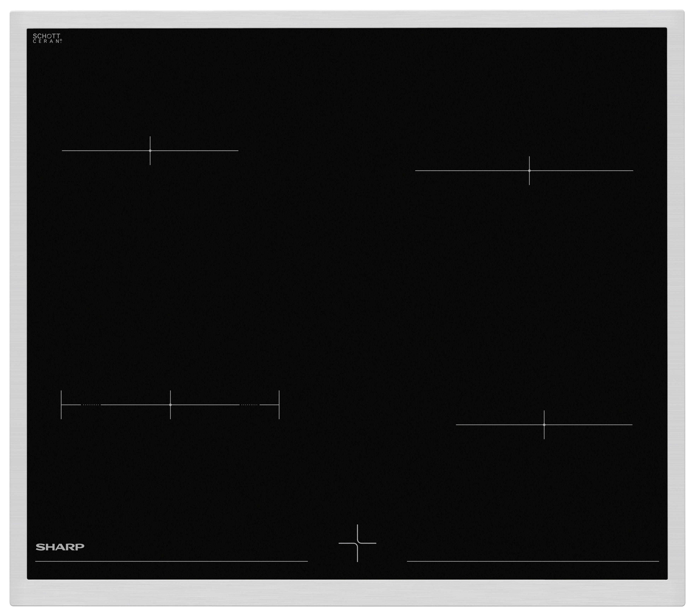This screenshot has width=695, height=616.
Task: Click the SHARP brand logo
Action: tap(60, 547)
